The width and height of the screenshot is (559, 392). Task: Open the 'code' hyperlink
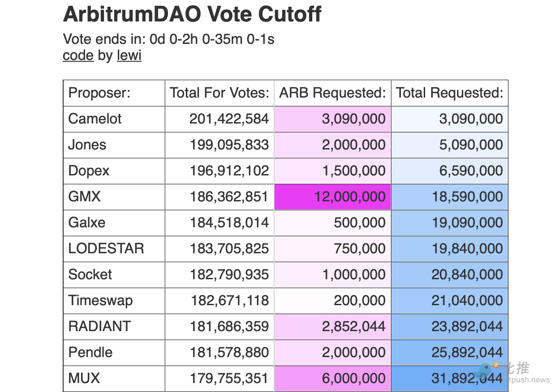[78, 55]
